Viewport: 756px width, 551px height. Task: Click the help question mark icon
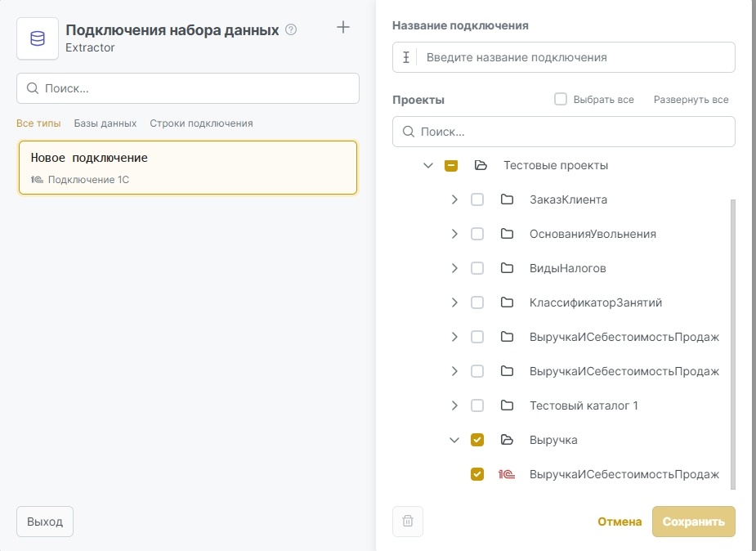[291, 29]
